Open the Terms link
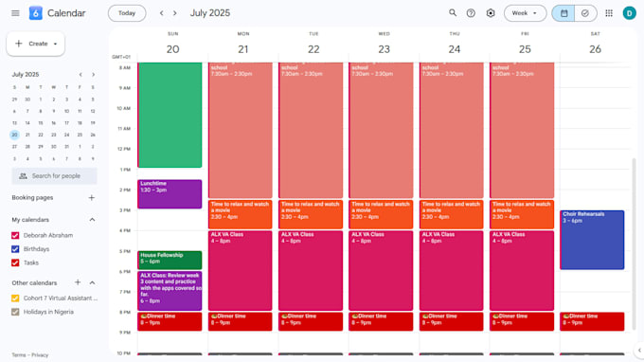 (x=19, y=355)
